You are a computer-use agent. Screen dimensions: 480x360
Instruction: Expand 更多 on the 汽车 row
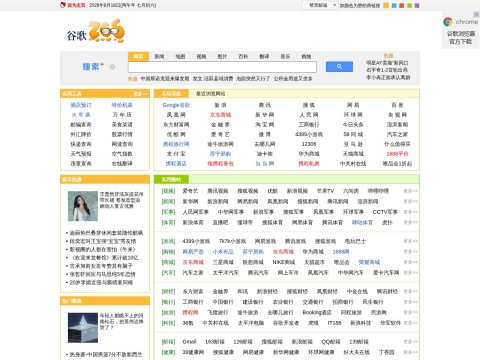pyautogui.click(x=410, y=273)
